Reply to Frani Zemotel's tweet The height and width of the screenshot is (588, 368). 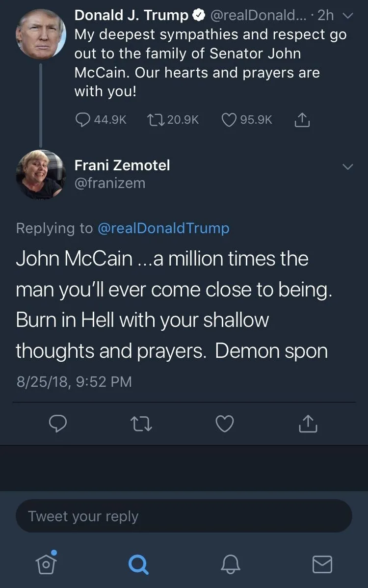58,424
